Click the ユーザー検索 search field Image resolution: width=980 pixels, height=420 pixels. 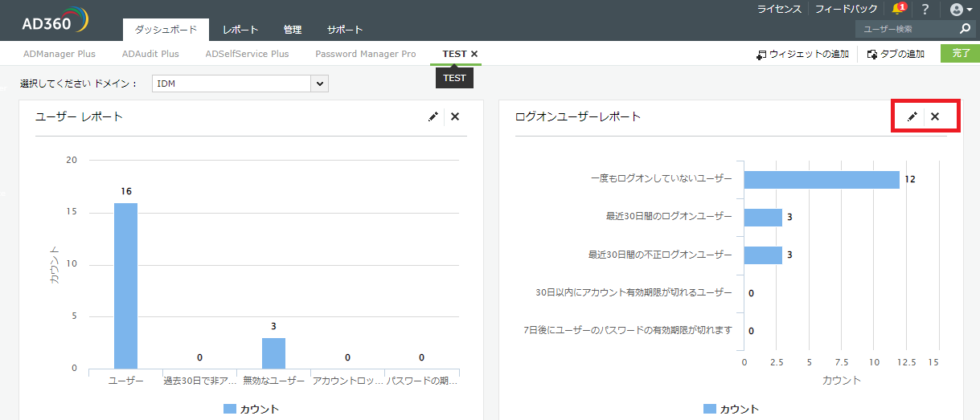coord(907,29)
